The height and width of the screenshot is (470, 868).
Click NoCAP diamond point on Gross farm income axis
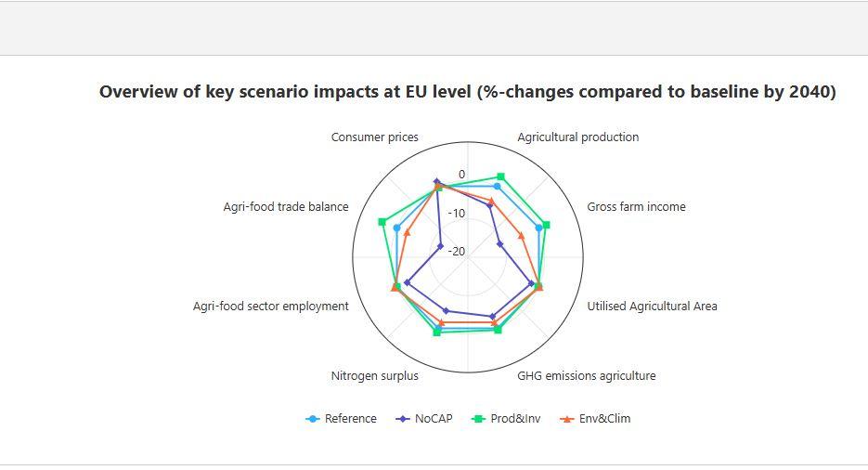[499, 244]
